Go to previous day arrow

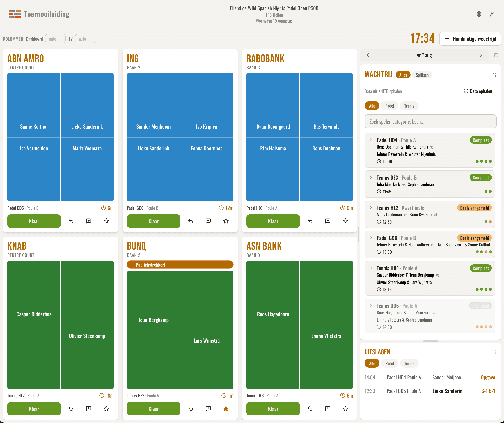368,55
